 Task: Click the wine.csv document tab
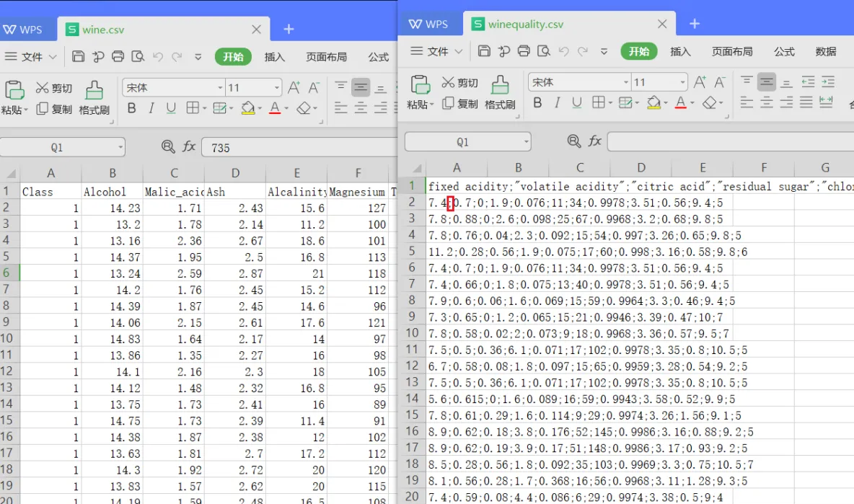click(164, 30)
